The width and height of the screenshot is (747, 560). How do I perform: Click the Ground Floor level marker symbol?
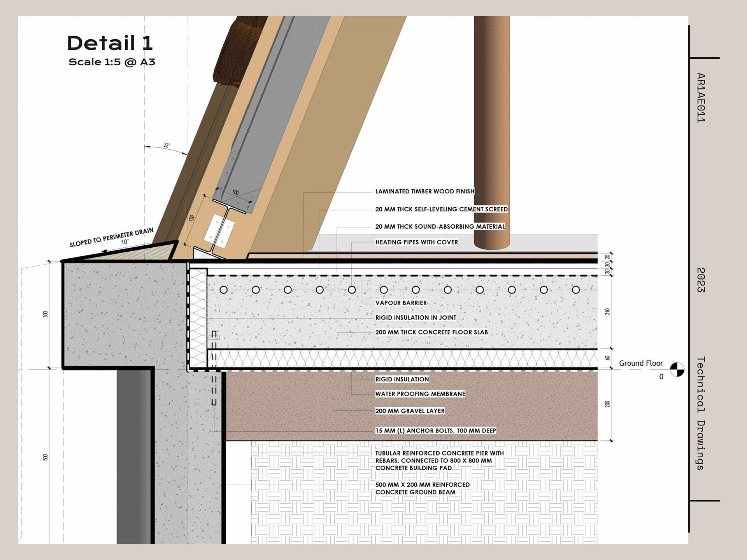click(x=677, y=369)
